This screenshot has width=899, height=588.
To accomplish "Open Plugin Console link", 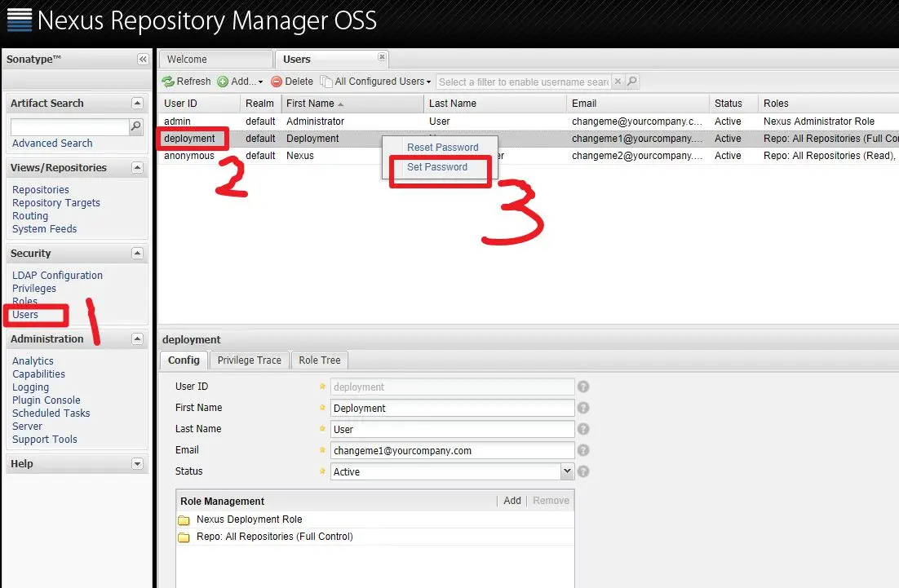I will pyautogui.click(x=46, y=400).
